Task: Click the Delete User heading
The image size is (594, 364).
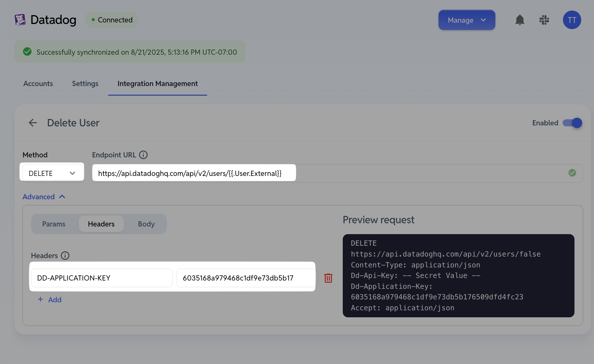Action: point(73,123)
